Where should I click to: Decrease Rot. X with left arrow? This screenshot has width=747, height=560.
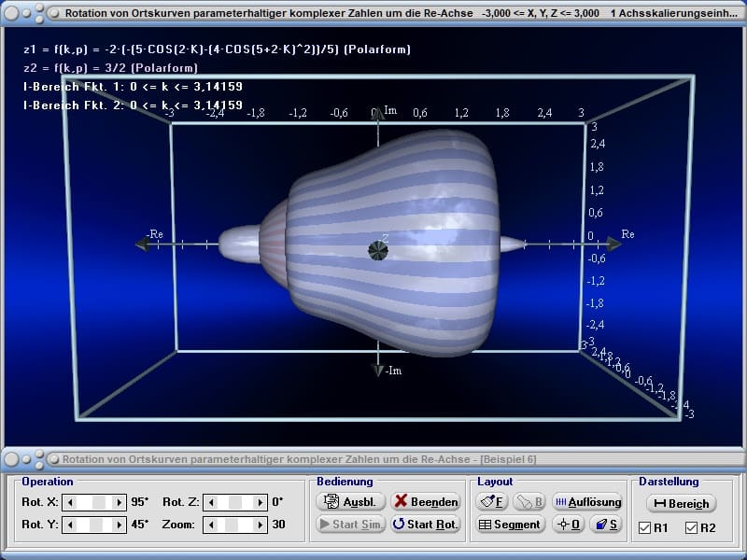point(70,502)
